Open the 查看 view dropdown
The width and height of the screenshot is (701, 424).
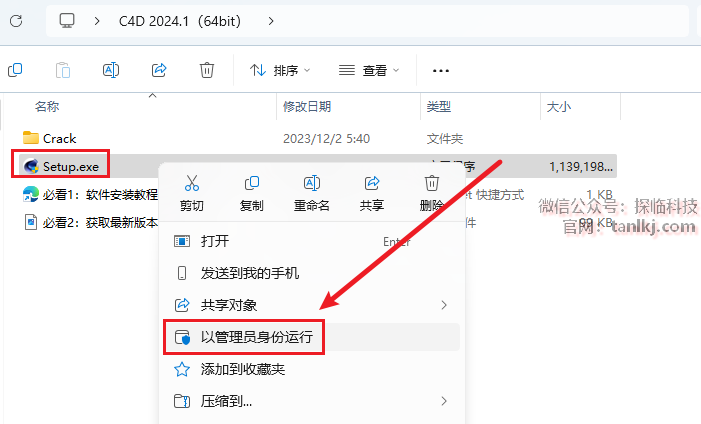pyautogui.click(x=369, y=70)
